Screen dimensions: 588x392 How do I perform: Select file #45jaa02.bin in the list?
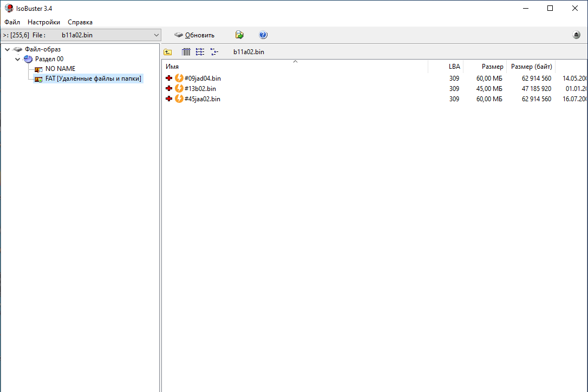[202, 99]
